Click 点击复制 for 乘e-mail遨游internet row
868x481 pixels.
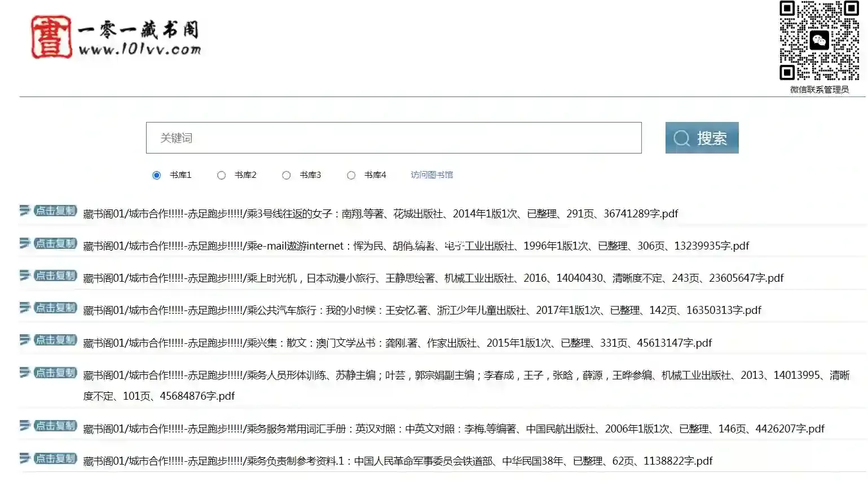pos(55,243)
